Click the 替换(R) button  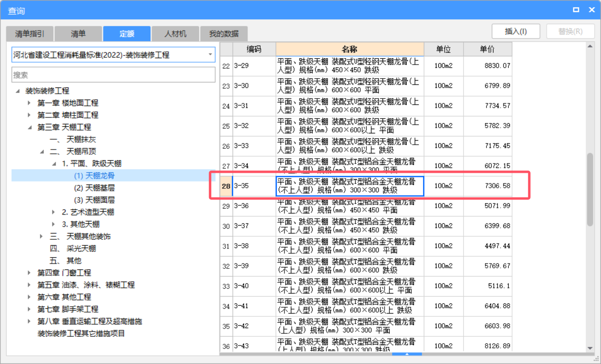pyautogui.click(x=570, y=31)
